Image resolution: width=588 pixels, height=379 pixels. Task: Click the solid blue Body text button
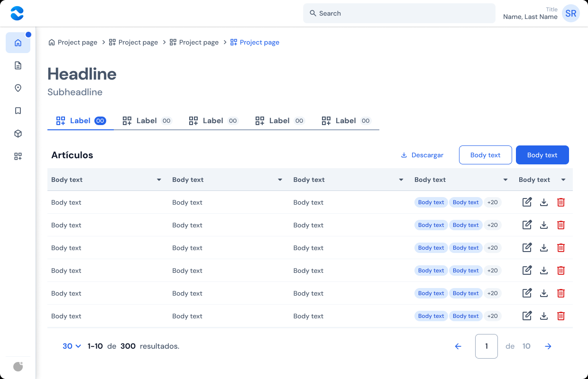(542, 155)
